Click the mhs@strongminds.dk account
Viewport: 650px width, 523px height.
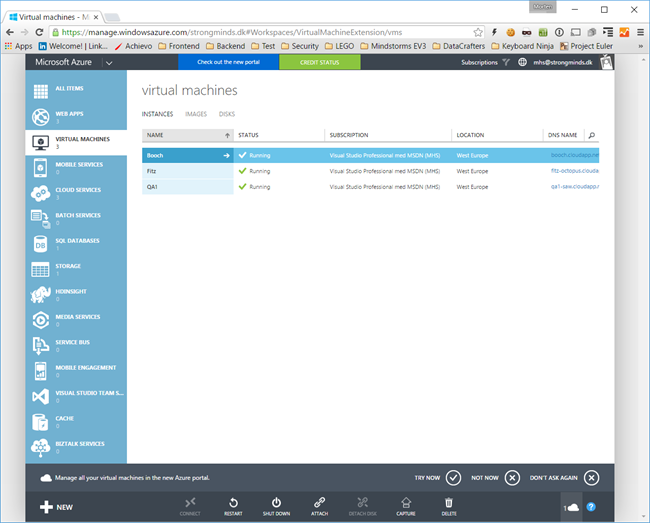point(563,62)
